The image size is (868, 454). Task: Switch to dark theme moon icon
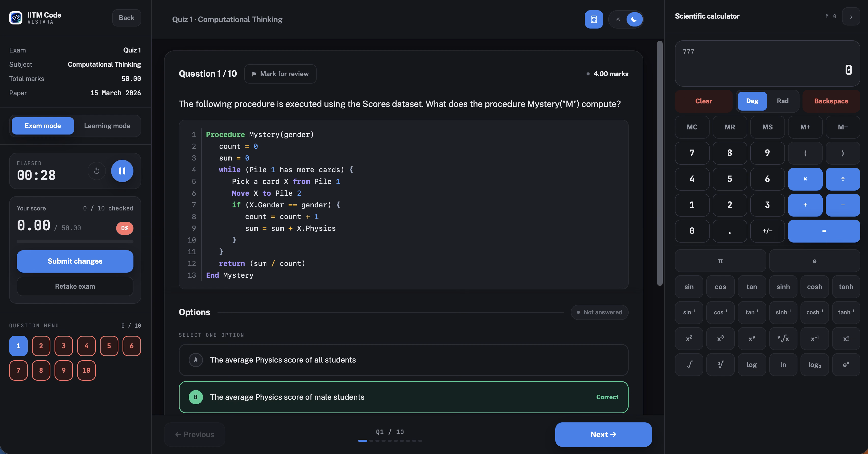pos(634,19)
